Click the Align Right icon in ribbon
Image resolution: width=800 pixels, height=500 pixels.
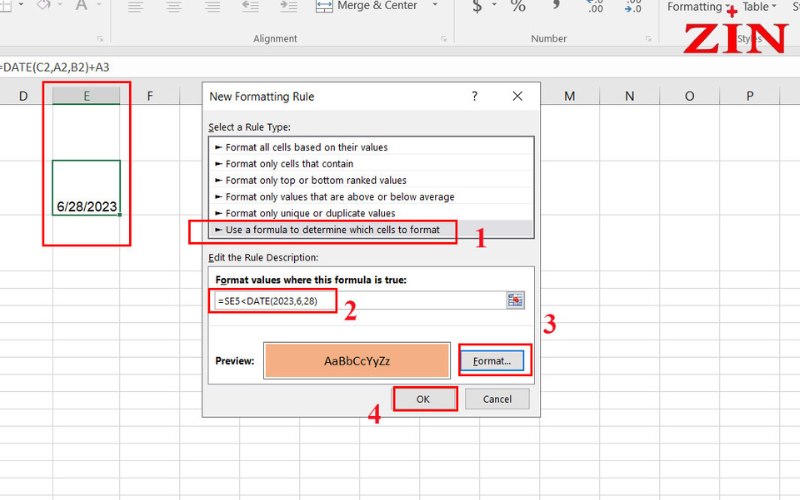[x=212, y=6]
